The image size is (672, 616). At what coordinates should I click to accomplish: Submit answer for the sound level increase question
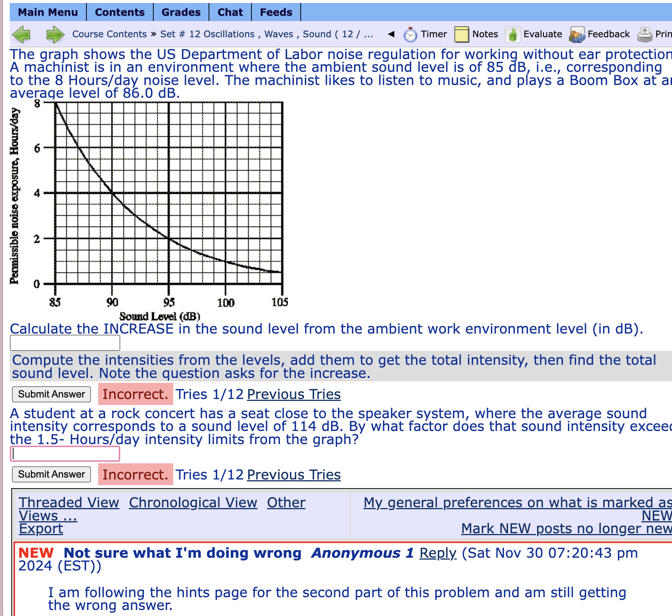(51, 394)
